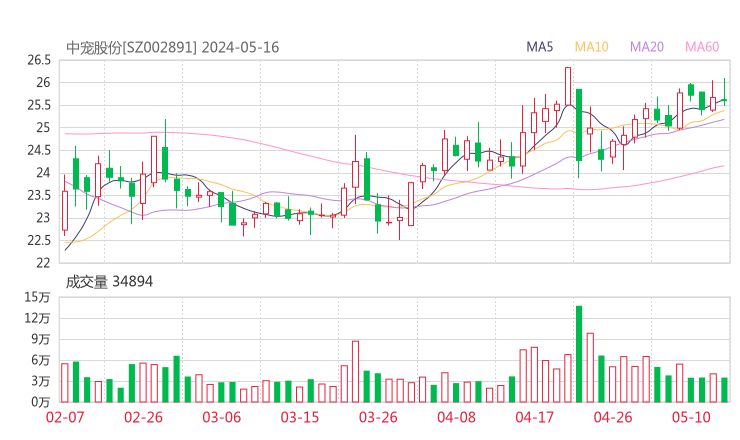
Task: Click the 04-17 date axis label
Action: click(535, 417)
